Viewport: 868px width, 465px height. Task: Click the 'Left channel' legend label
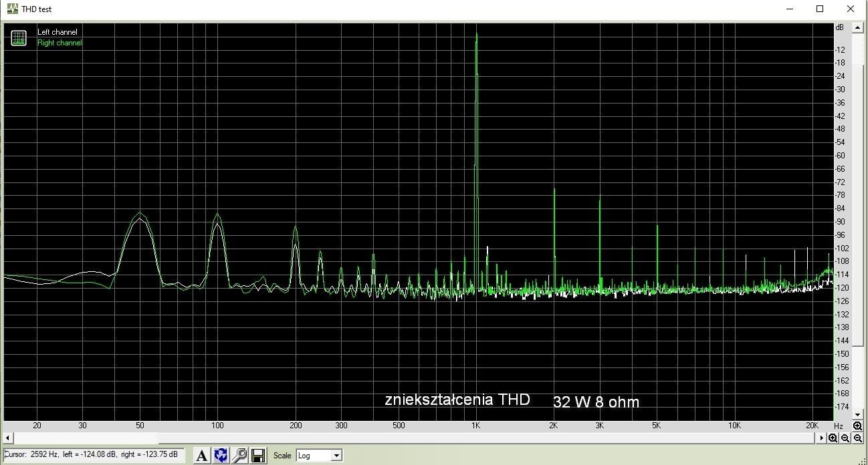[58, 32]
